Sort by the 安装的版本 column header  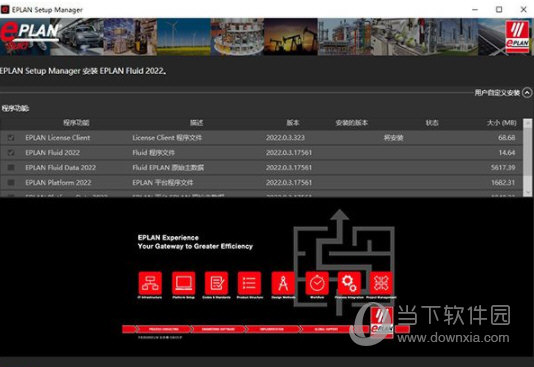click(x=351, y=123)
